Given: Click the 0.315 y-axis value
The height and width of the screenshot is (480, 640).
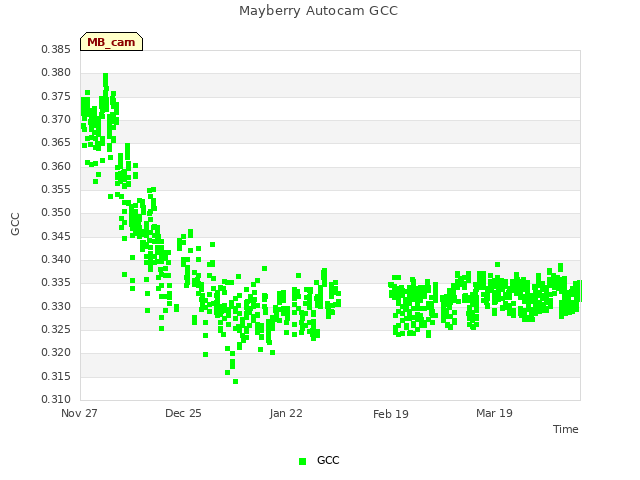Looking at the screenshot, I should coord(56,376).
